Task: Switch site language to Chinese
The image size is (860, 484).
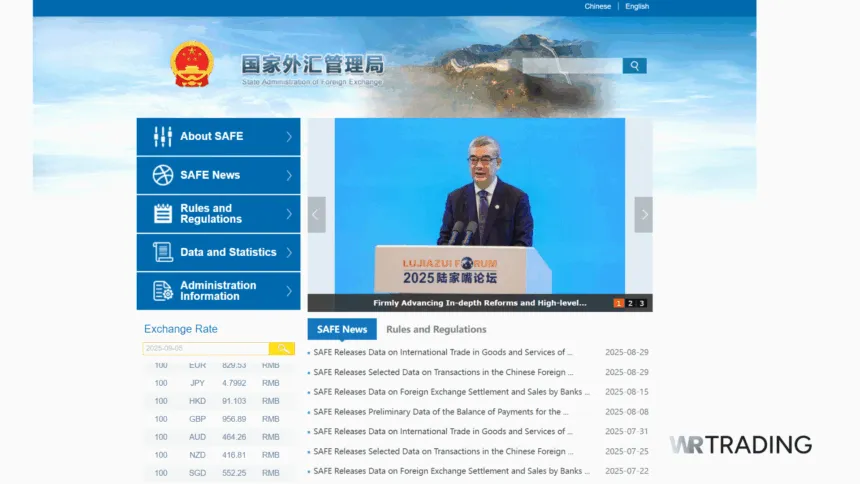Action: (x=598, y=6)
